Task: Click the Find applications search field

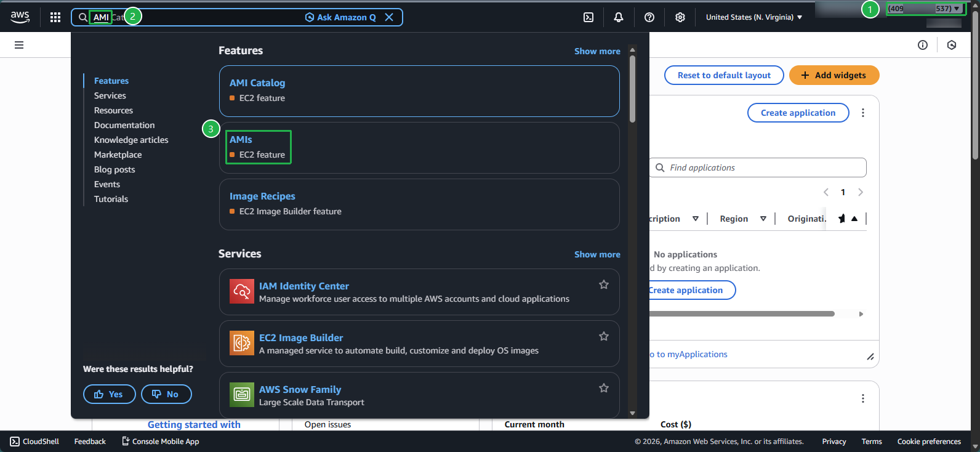Action: point(763,167)
